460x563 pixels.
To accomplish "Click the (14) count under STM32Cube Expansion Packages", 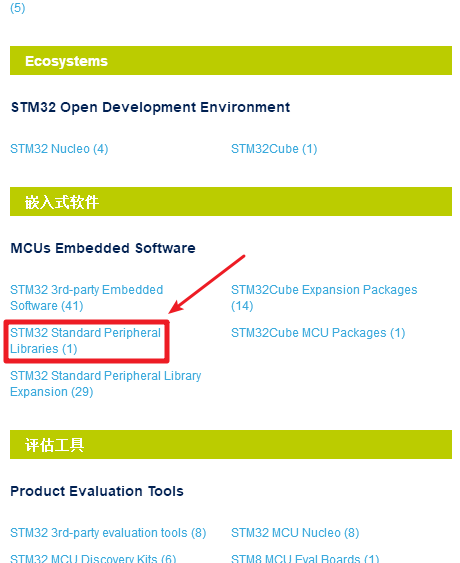I will 242,306.
